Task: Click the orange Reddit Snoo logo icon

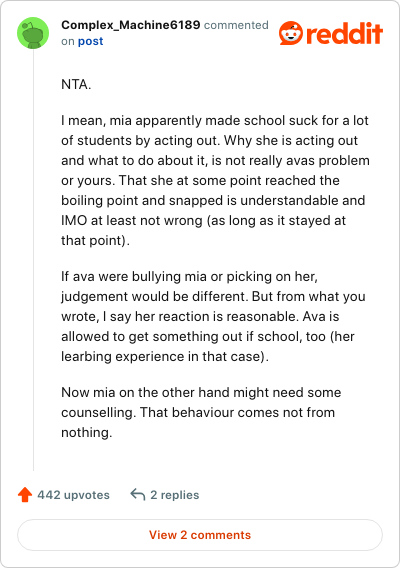Action: tap(291, 33)
